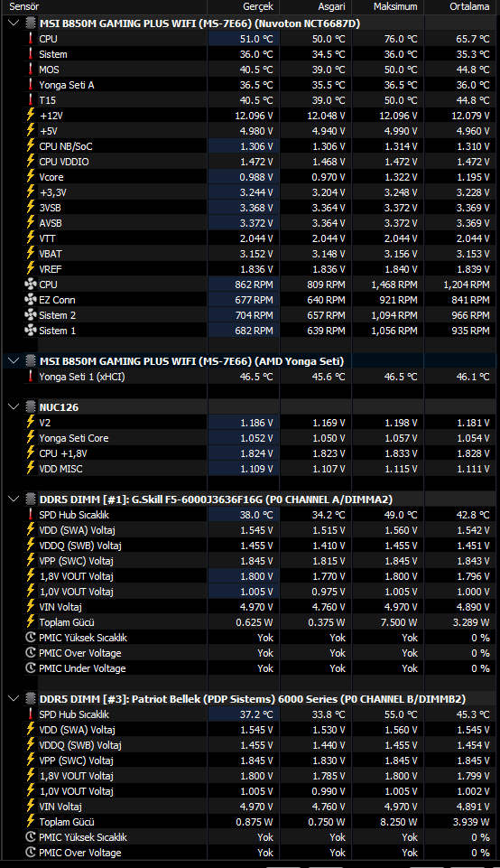Select the AVSB sensor row
500x868 pixels.
coord(248,223)
